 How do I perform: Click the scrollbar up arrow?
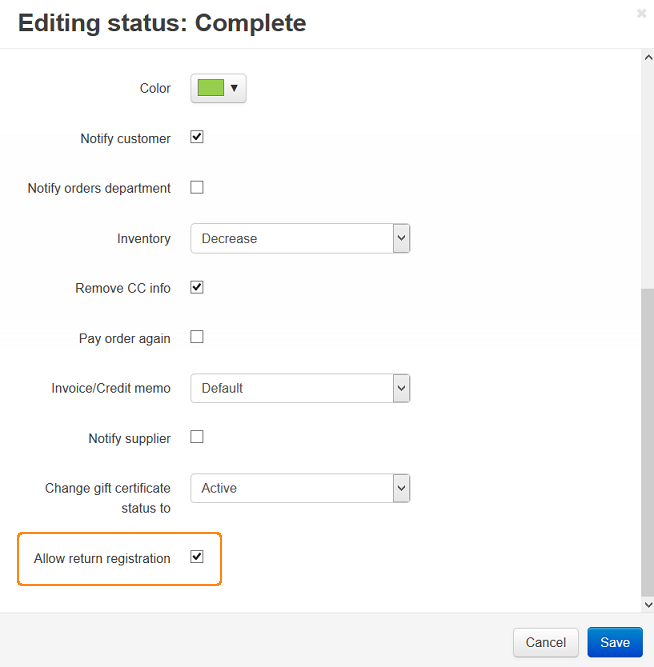[648, 57]
